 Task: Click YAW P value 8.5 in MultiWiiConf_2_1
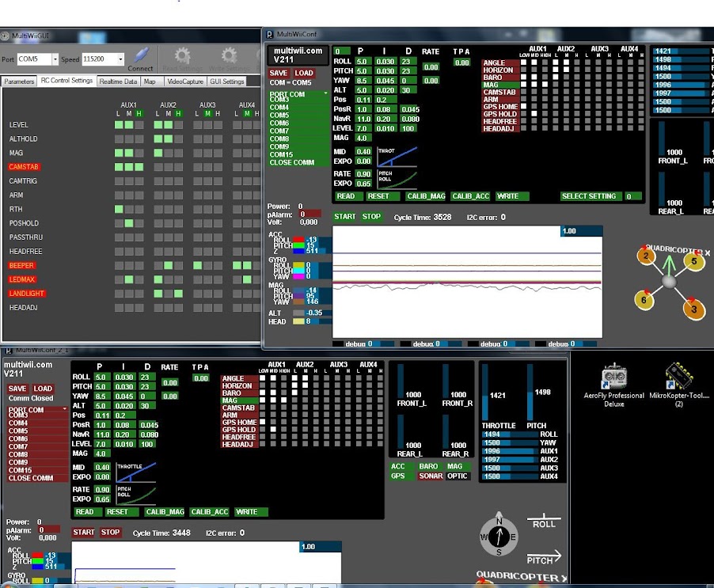click(x=101, y=396)
